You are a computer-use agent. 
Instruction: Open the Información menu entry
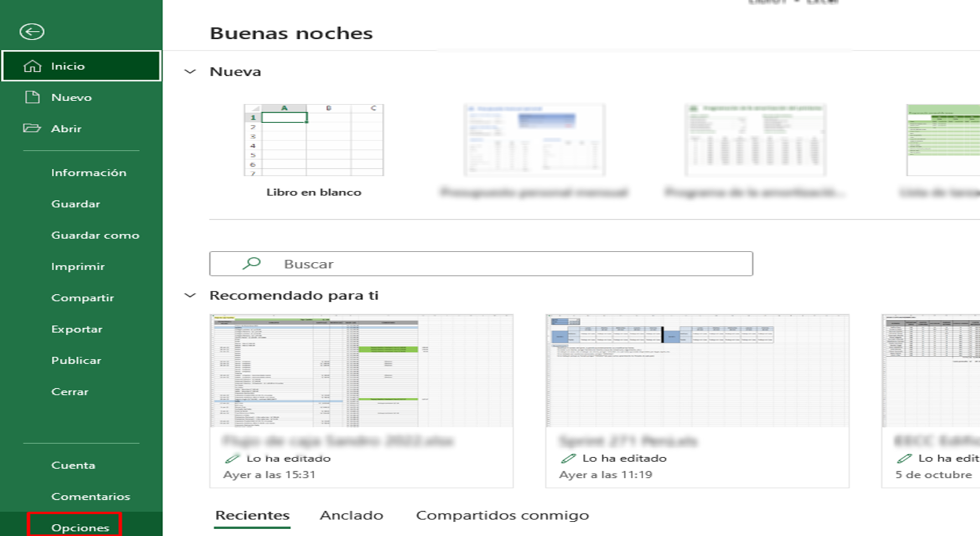88,172
